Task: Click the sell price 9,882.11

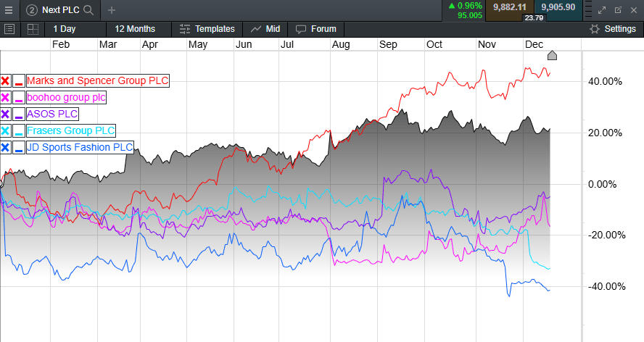Action: [509, 7]
